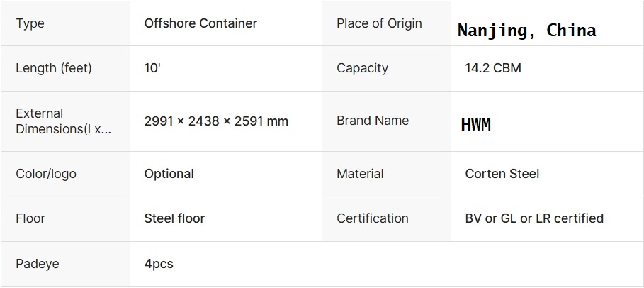Click the "Brand Name" label
Image resolution: width=644 pixels, height=288 pixels.
[373, 121]
